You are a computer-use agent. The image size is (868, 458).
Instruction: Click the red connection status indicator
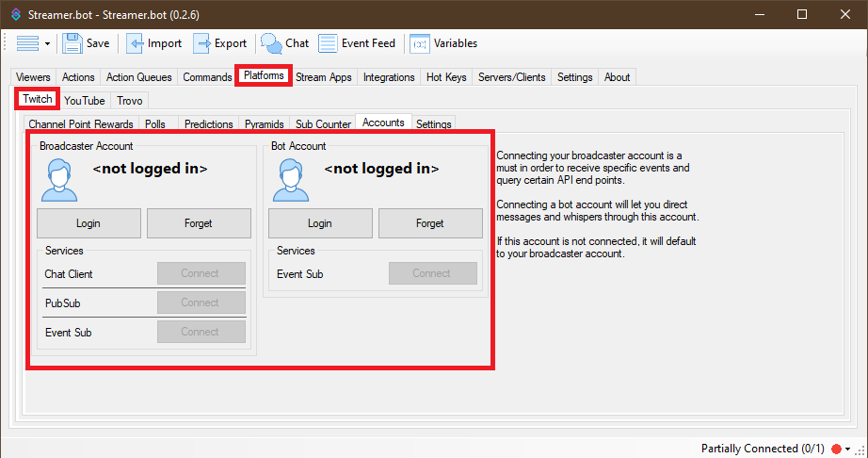[x=836, y=449]
